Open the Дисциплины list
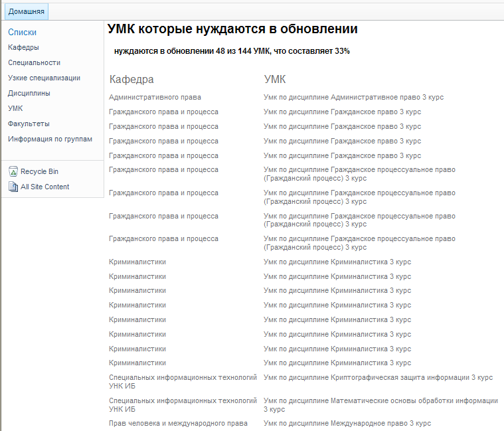 coord(29,93)
